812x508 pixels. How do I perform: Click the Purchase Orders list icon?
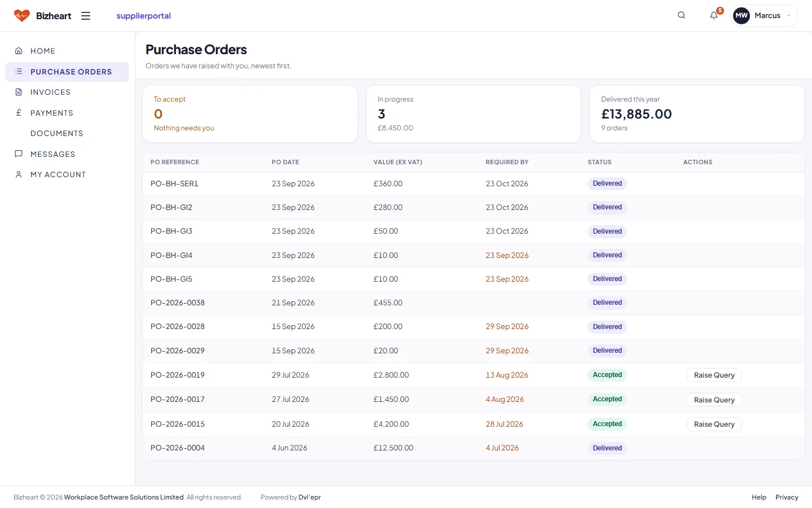coord(19,72)
